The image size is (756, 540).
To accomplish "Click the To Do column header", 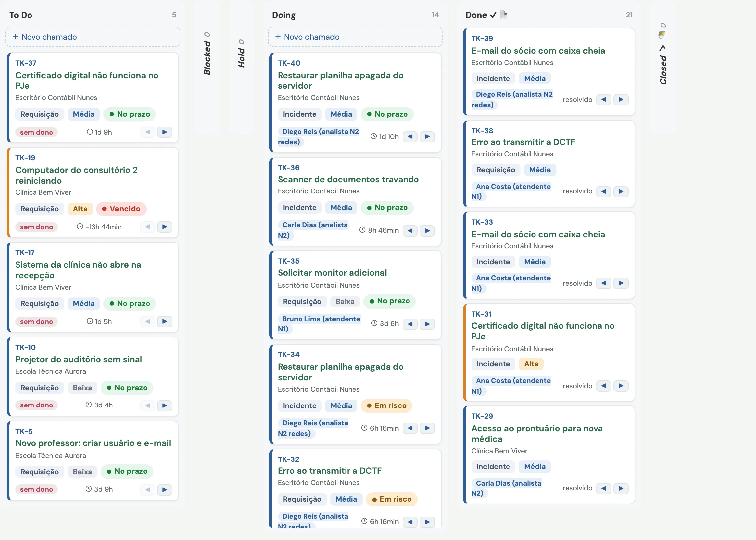I will (21, 15).
